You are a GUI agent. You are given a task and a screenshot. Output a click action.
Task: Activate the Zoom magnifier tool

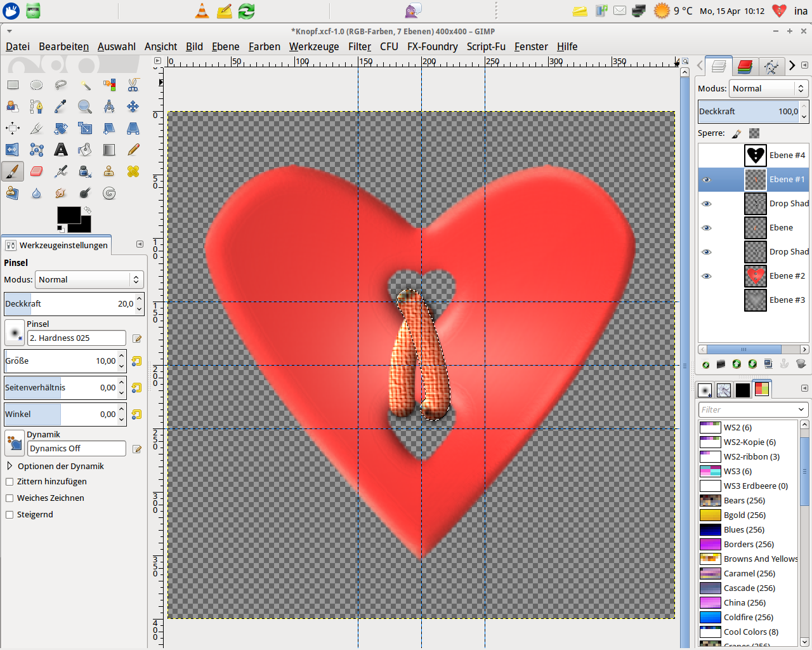click(x=85, y=107)
